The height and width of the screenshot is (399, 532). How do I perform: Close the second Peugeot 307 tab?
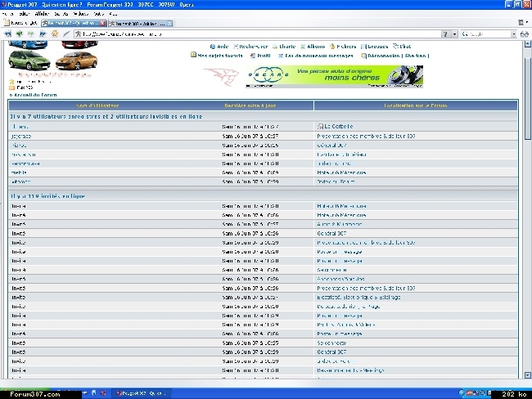[170, 24]
